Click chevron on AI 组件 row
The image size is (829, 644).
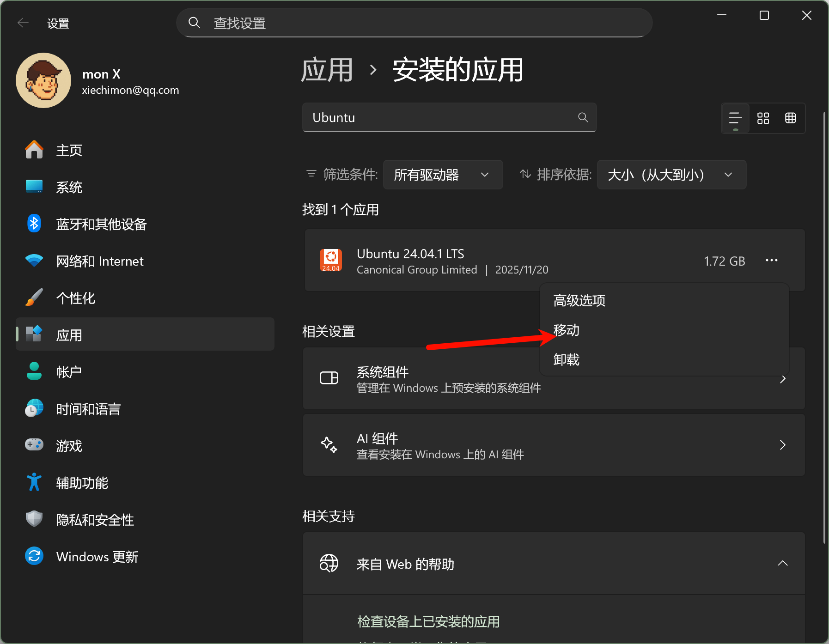click(x=782, y=445)
